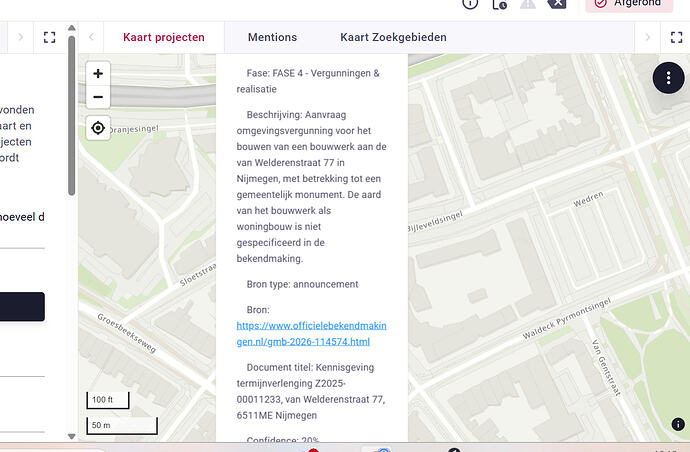Image resolution: width=690 pixels, height=452 pixels.
Task: Open the three-dot map options menu
Action: coord(668,79)
